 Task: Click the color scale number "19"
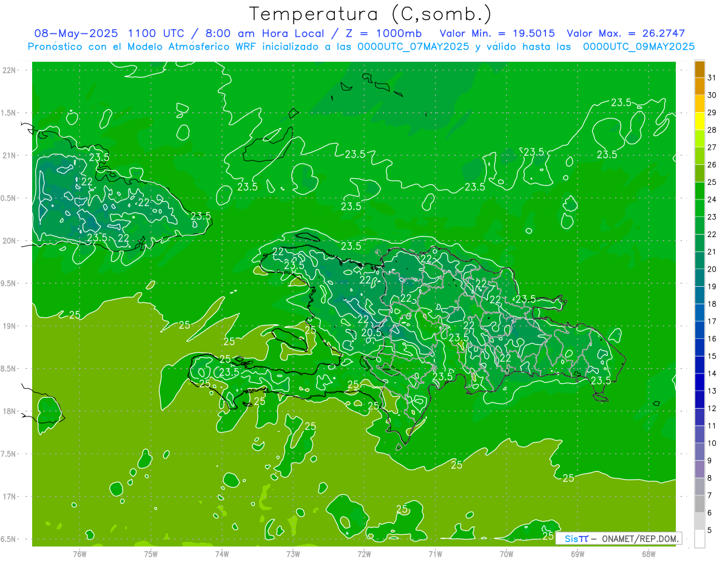(712, 286)
